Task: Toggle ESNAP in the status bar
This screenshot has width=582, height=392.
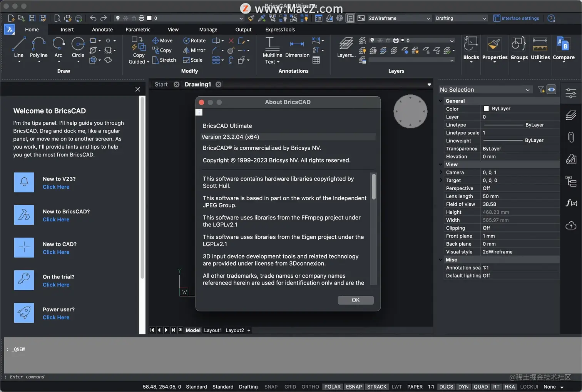Action: pos(354,387)
